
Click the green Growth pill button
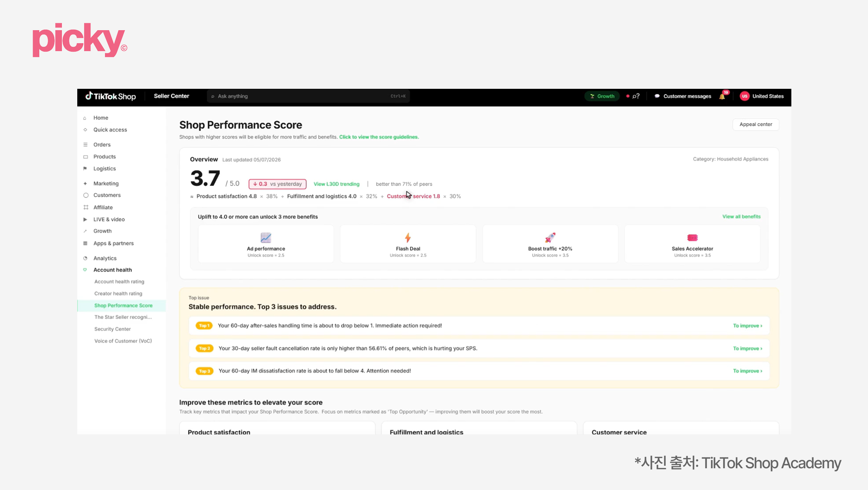pos(602,96)
